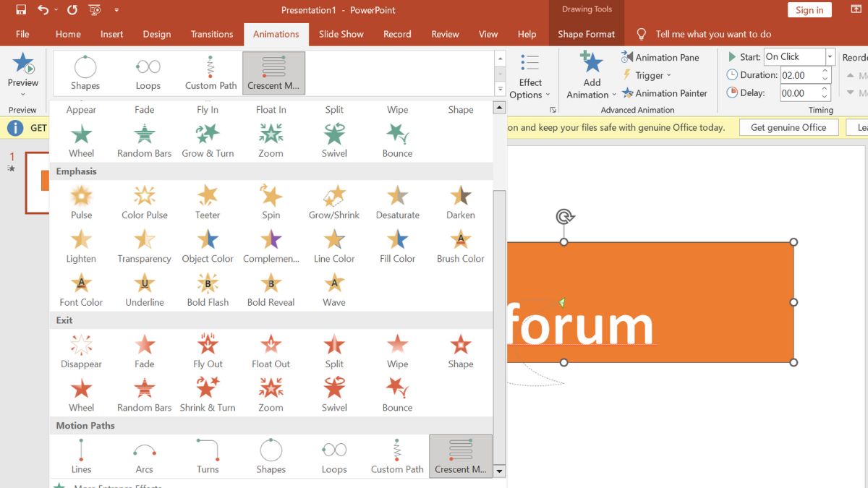
Task: Apply the Arcs motion path
Action: coord(145,456)
